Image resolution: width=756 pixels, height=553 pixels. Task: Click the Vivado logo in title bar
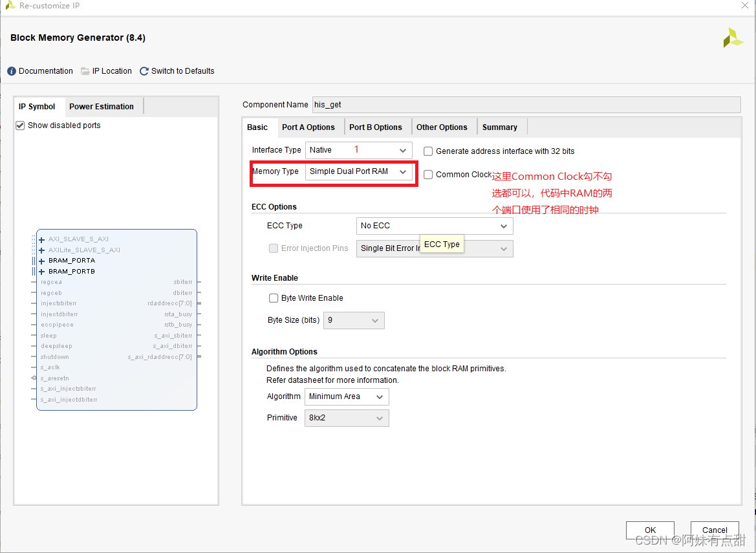[10, 5]
